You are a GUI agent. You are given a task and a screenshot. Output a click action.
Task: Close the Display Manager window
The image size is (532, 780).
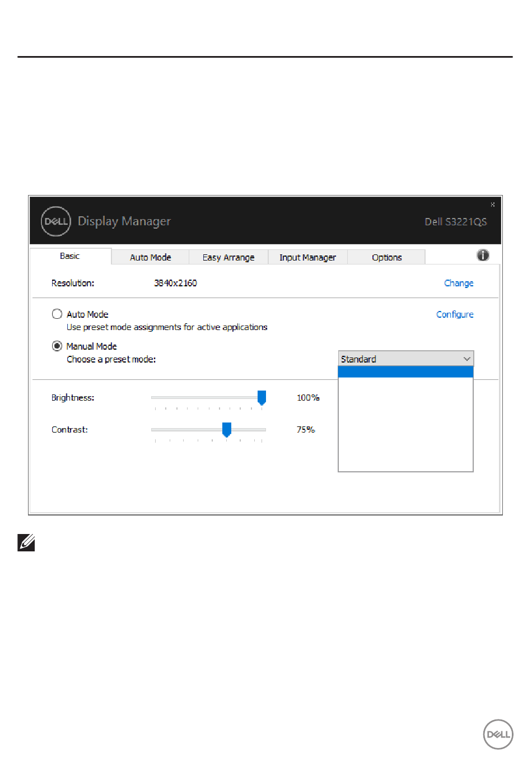[x=493, y=205]
